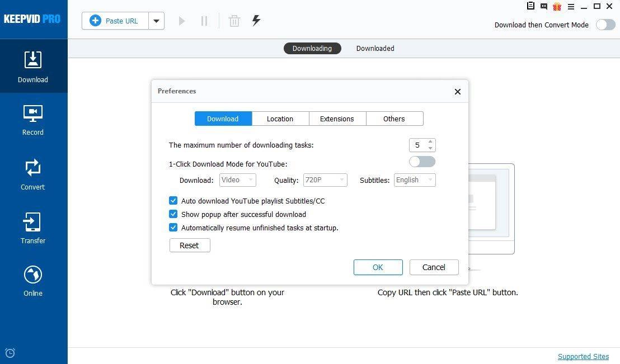Click the Reset button
The width and height of the screenshot is (620, 364).
(190, 245)
